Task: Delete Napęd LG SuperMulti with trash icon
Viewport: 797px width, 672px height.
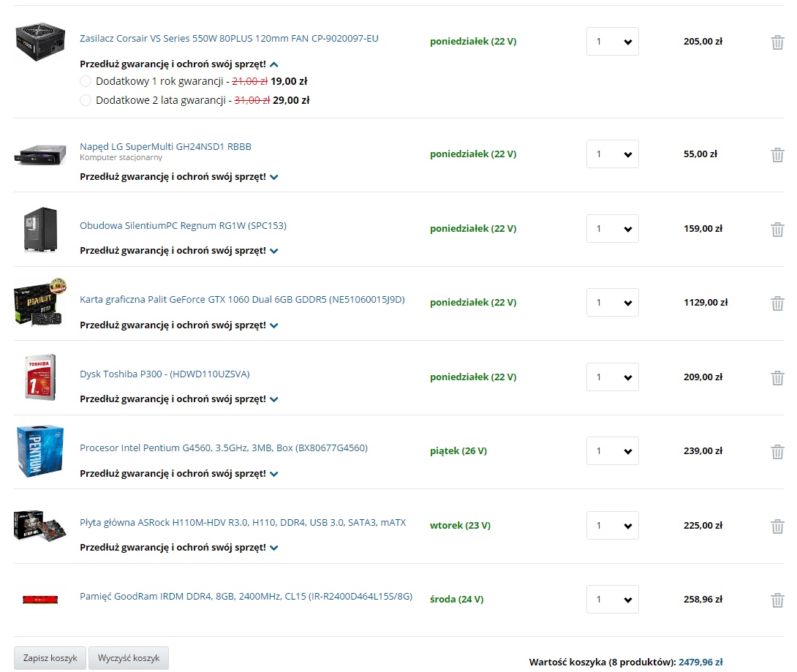Action: click(x=777, y=154)
